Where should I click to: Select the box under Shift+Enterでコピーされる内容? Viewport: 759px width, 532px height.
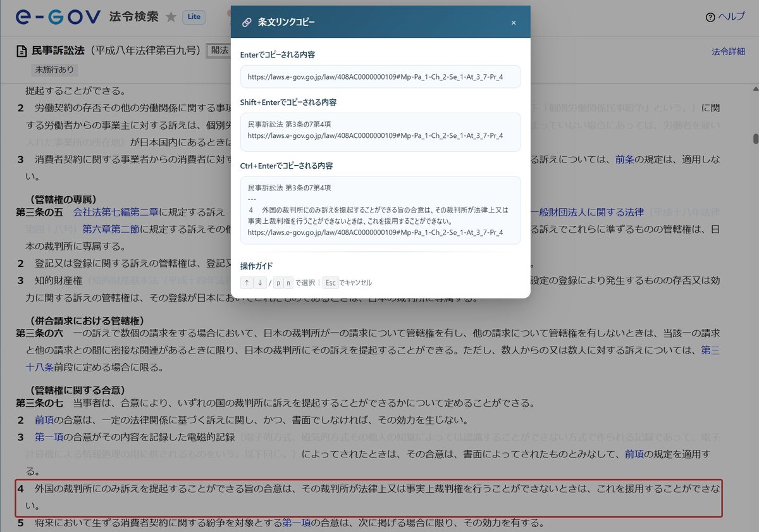click(x=381, y=132)
